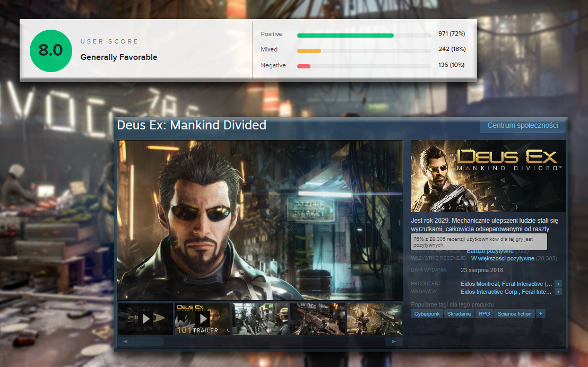Image resolution: width=588 pixels, height=367 pixels.
Task: Play the 101 Trailer video
Action: [203, 319]
